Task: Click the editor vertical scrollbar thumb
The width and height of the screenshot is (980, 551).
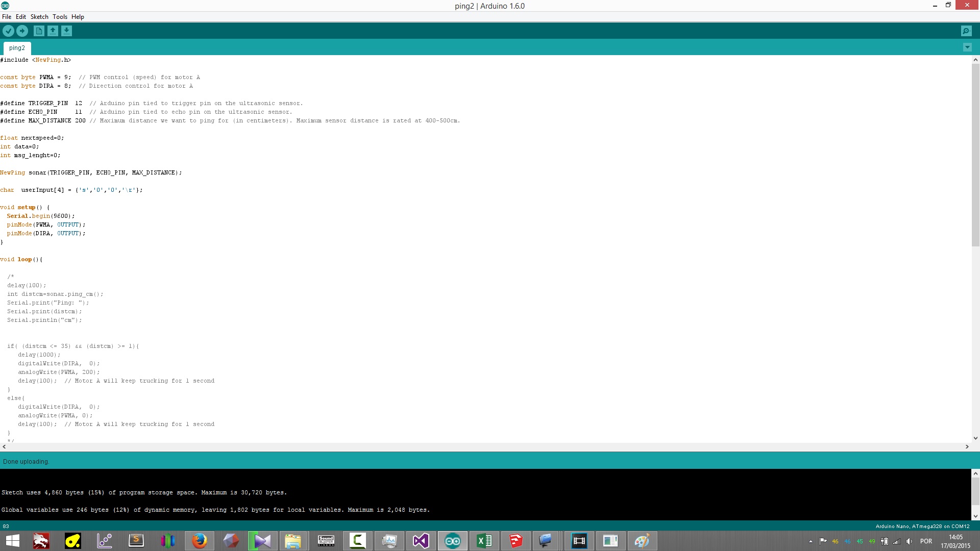Action: pos(975,155)
